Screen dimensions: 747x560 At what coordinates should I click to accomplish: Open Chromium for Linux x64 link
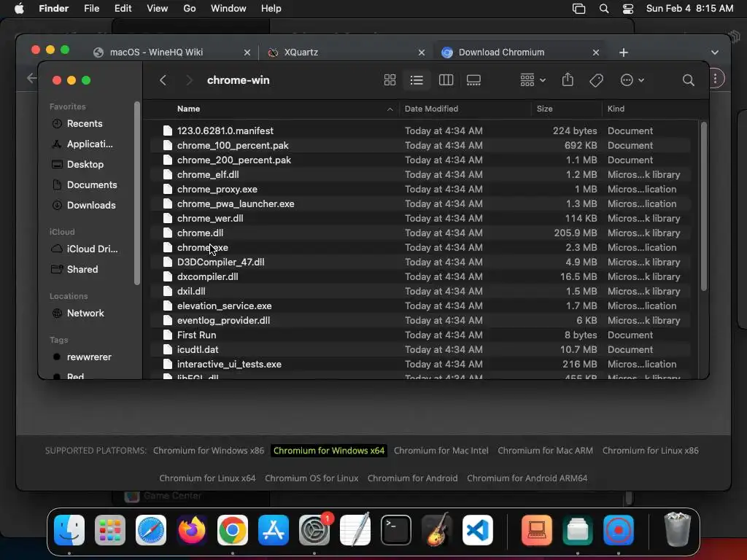[x=207, y=478]
